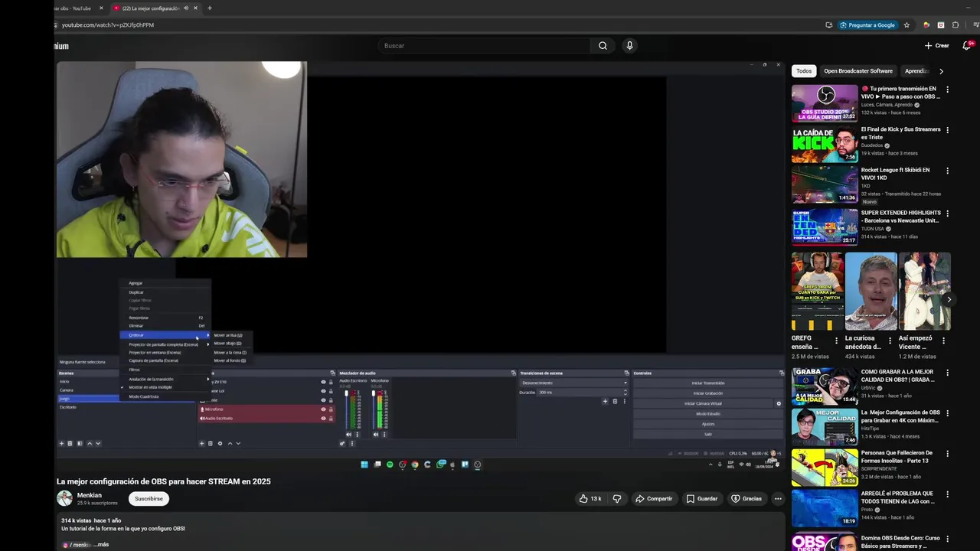Show more category chips with right arrow
The width and height of the screenshot is (980, 551).
pos(941,71)
